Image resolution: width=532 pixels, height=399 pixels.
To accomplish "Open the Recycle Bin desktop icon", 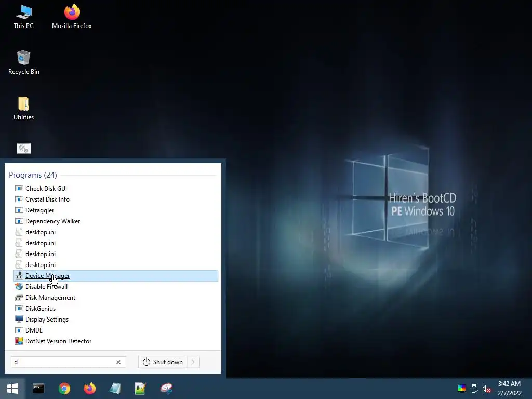I will (24, 63).
